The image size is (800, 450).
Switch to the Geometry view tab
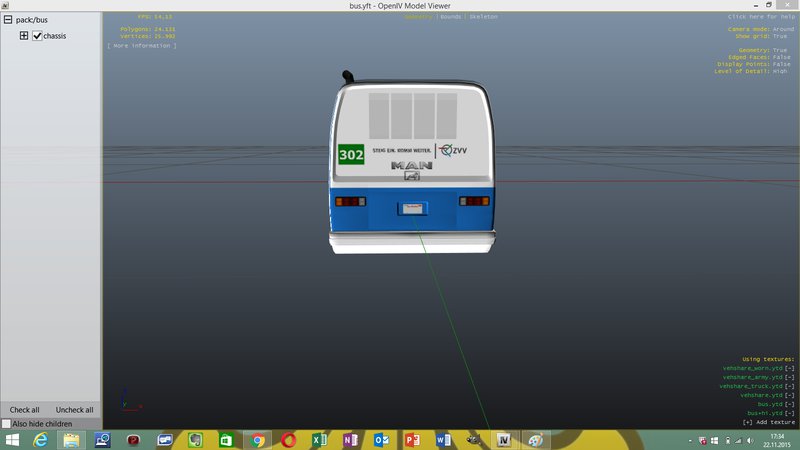pos(418,17)
